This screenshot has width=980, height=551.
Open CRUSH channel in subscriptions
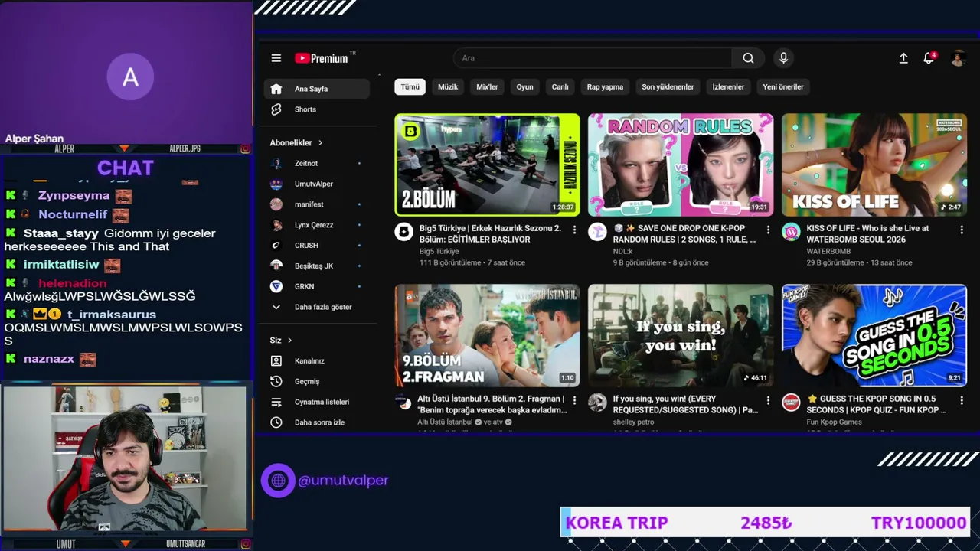(316, 246)
